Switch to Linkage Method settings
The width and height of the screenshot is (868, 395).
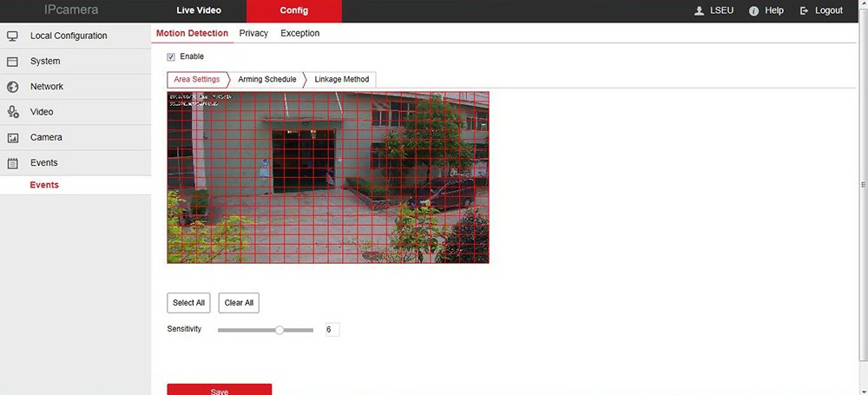click(x=341, y=79)
